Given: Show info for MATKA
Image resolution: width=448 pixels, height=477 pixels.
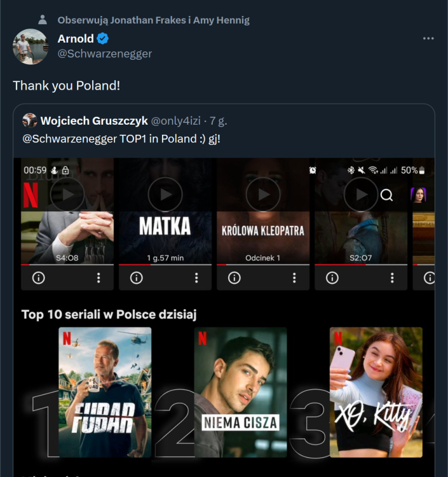Looking at the screenshot, I should [x=136, y=278].
